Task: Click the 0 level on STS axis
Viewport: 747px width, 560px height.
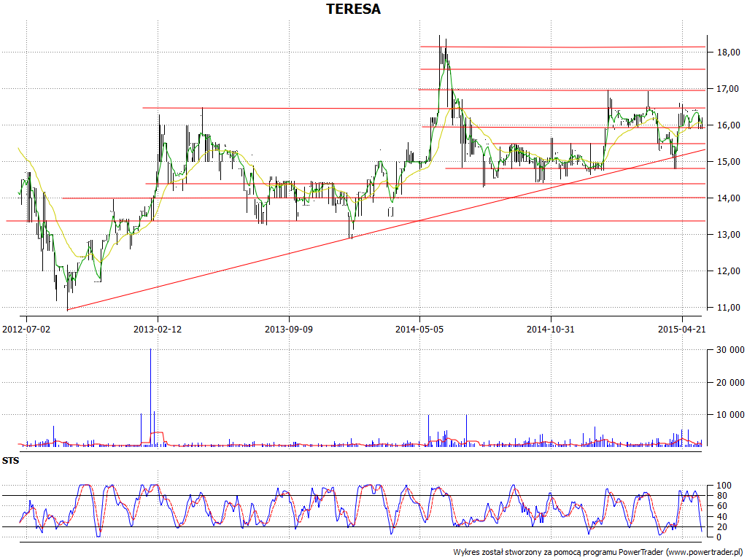Action: pyautogui.click(x=720, y=537)
